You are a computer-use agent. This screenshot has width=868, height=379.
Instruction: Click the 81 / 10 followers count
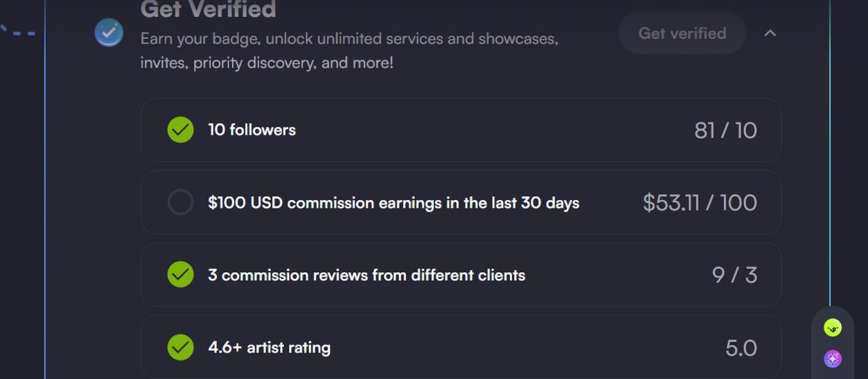click(x=725, y=130)
